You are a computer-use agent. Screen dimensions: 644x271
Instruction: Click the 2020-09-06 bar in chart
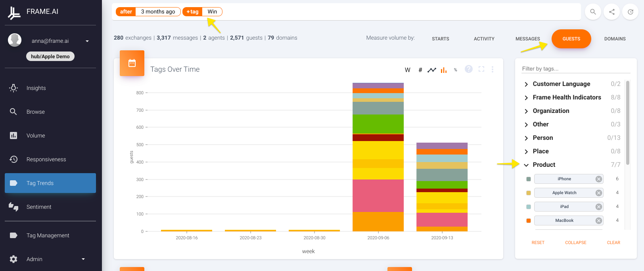378,157
